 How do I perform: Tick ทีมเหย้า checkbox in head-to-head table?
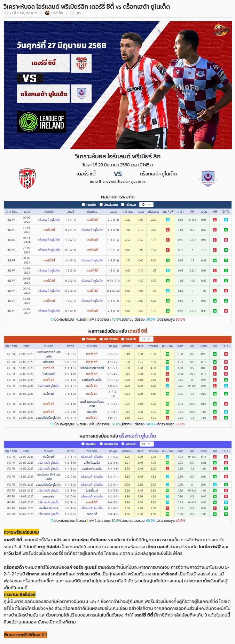83,205
